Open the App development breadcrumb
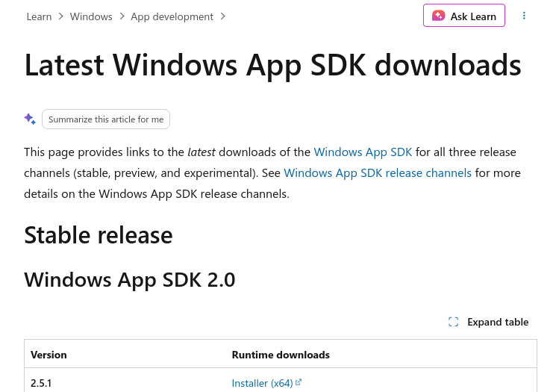This screenshot has height=392, width=556. pos(172,16)
